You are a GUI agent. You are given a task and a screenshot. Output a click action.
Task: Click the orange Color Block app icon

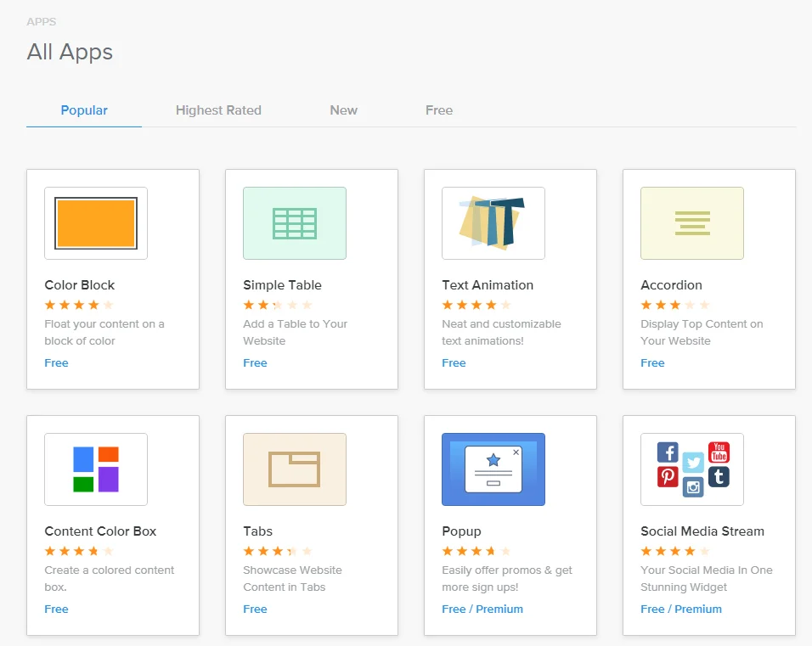[x=96, y=223]
